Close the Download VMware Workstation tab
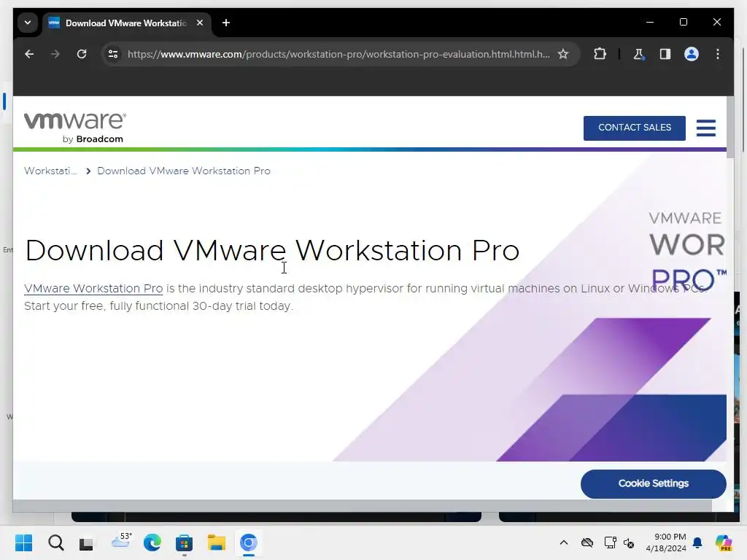This screenshot has width=747, height=560. (200, 23)
